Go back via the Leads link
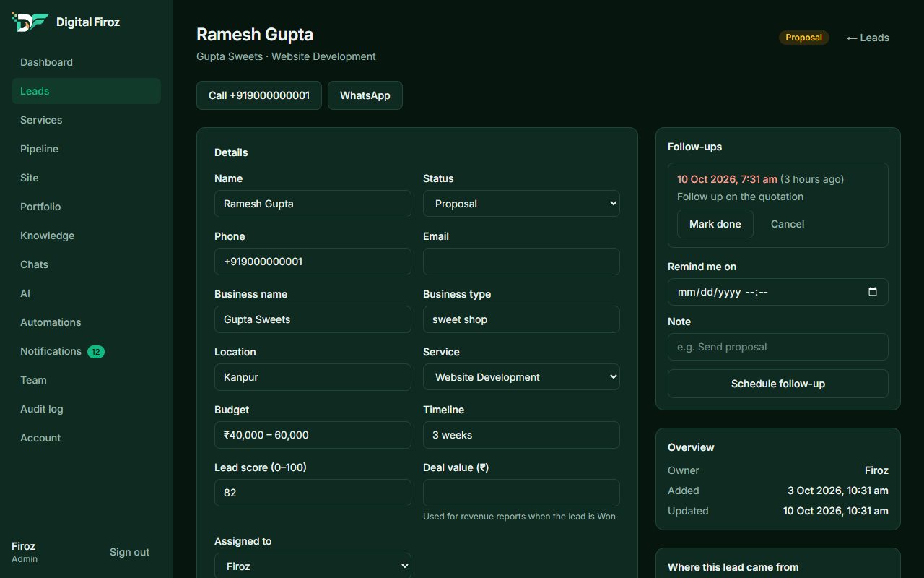This screenshot has width=924, height=578. (868, 38)
